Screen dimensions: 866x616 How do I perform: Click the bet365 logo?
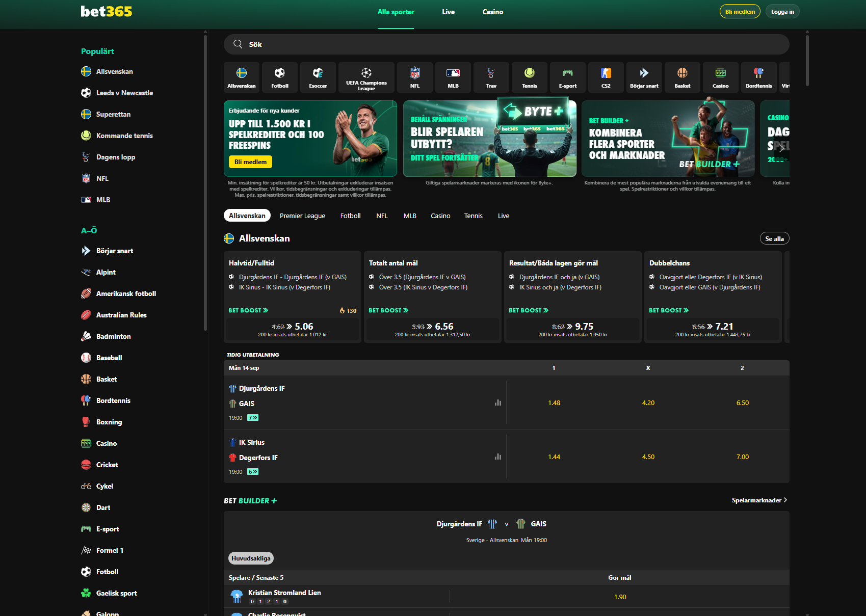point(107,11)
